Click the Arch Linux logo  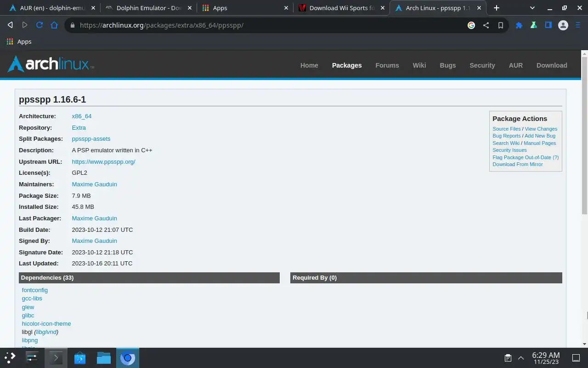(x=51, y=64)
